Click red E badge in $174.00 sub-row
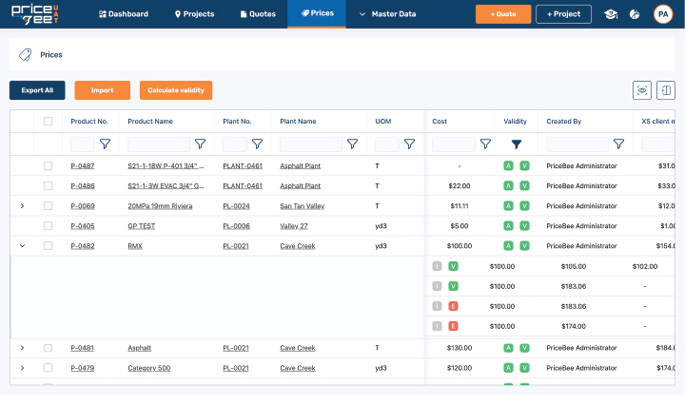The width and height of the screenshot is (685, 395). [x=453, y=326]
